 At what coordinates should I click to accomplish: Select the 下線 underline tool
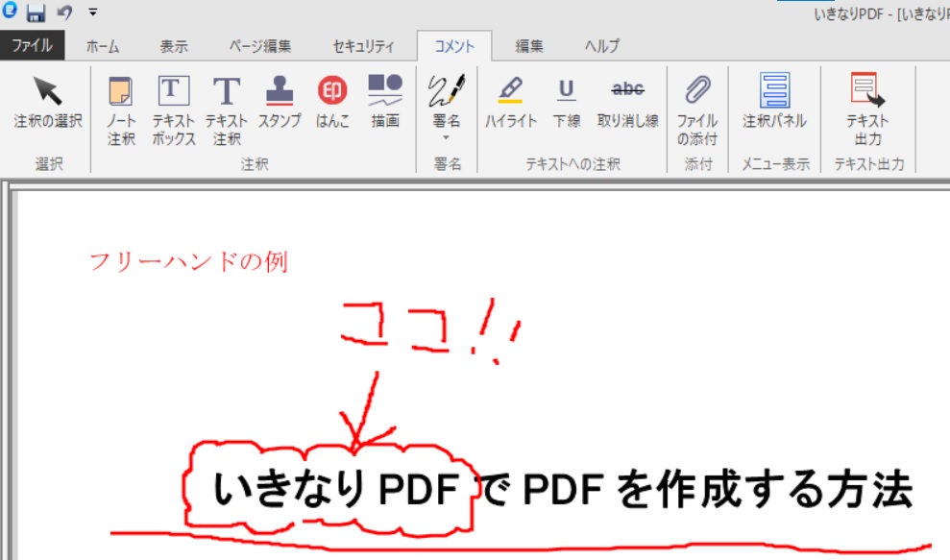click(x=567, y=101)
